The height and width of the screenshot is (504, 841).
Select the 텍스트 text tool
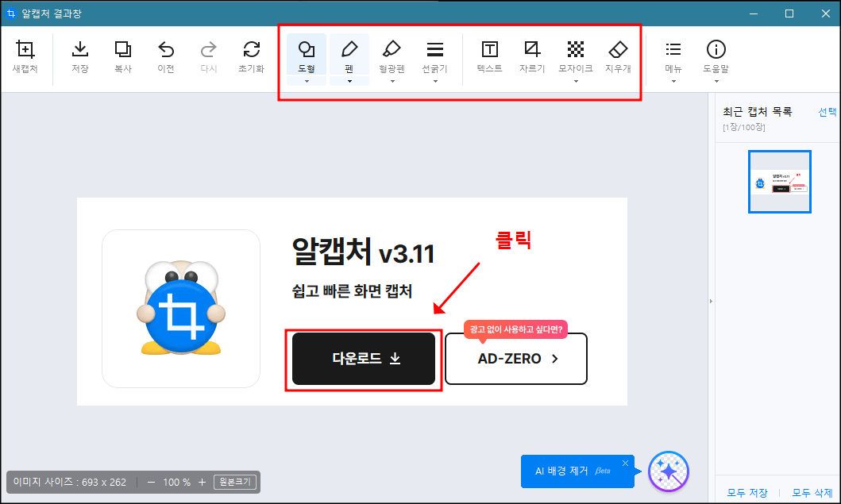coord(490,56)
